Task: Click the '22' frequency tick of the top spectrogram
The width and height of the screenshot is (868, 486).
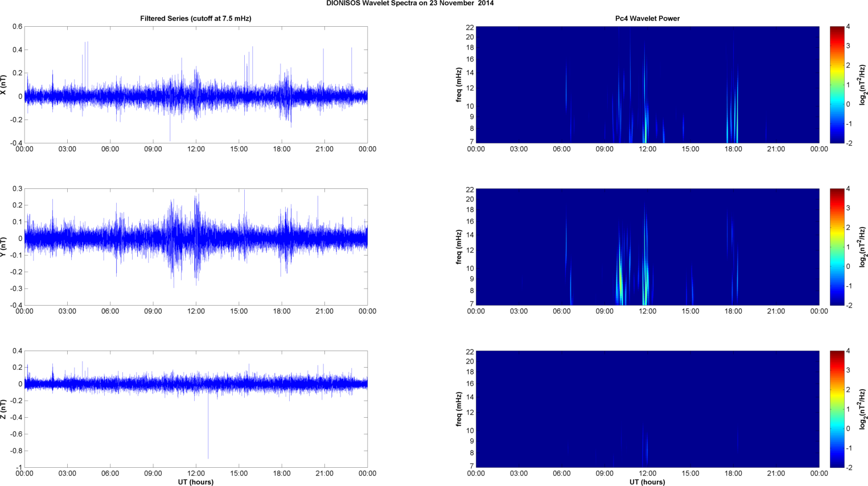Action: tap(470, 27)
